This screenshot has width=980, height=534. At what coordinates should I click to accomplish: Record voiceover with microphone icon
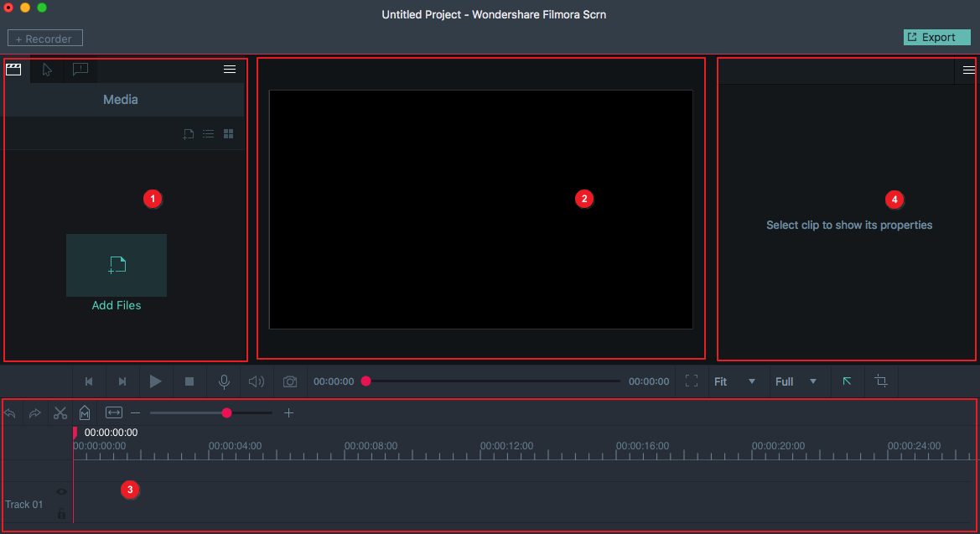click(x=224, y=381)
